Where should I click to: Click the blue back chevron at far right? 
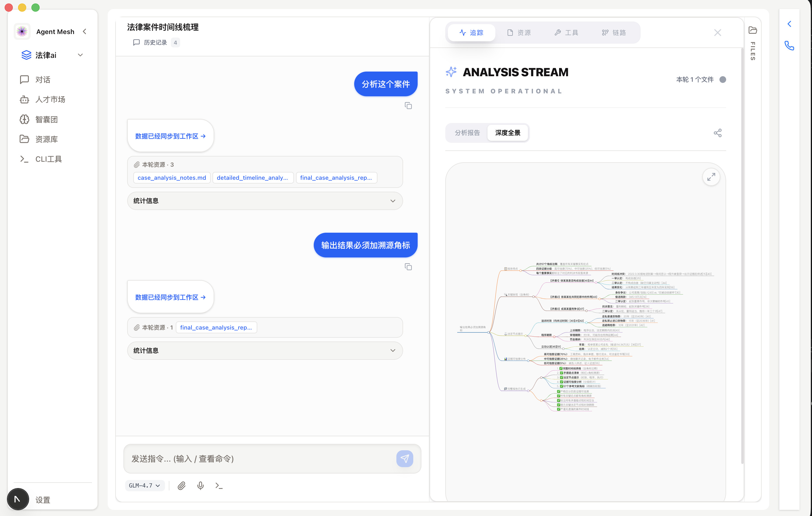(x=789, y=24)
